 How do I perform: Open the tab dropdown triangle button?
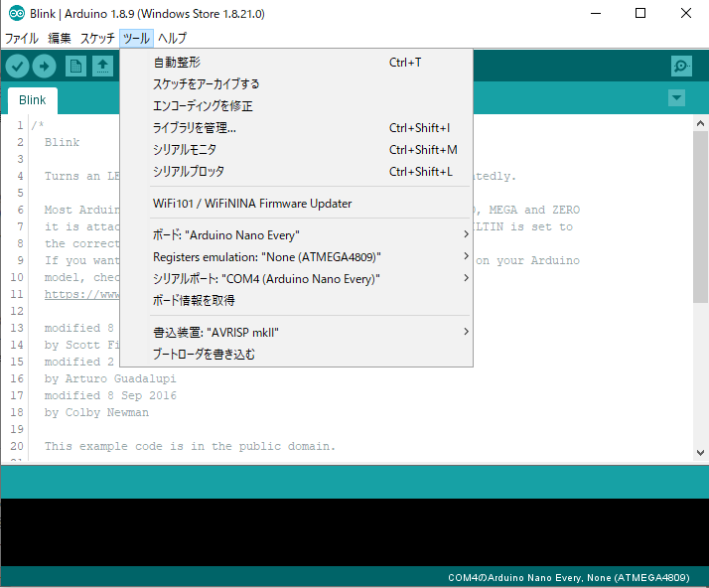point(676,97)
